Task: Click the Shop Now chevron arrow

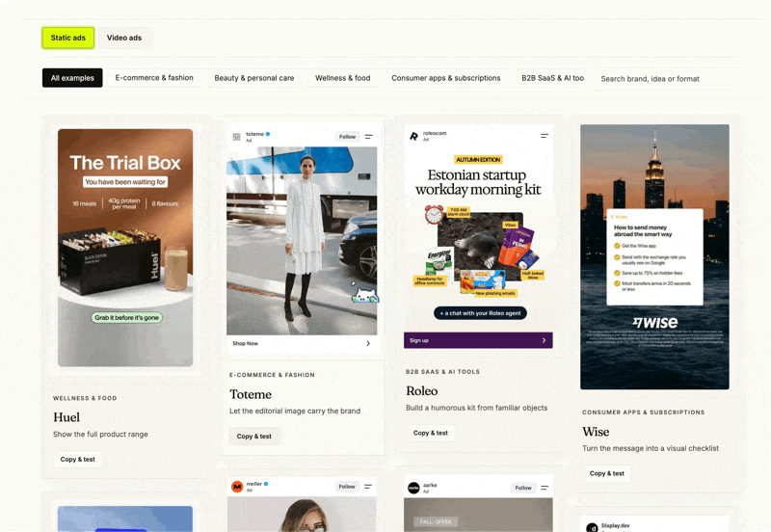Action: pos(368,343)
